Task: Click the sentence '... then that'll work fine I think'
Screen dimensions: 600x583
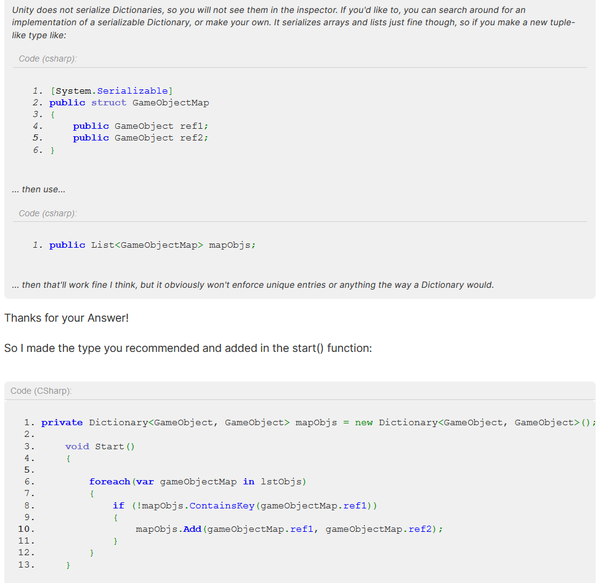Action: [x=253, y=285]
